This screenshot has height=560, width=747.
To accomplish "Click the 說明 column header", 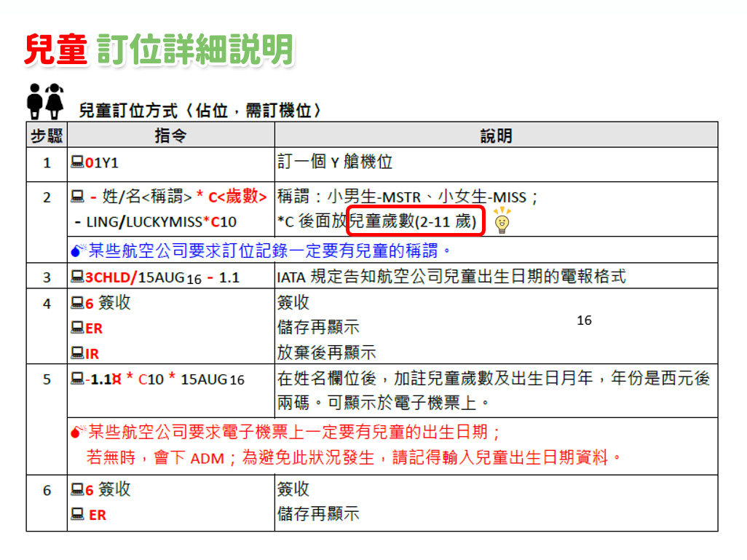I will [x=496, y=135].
